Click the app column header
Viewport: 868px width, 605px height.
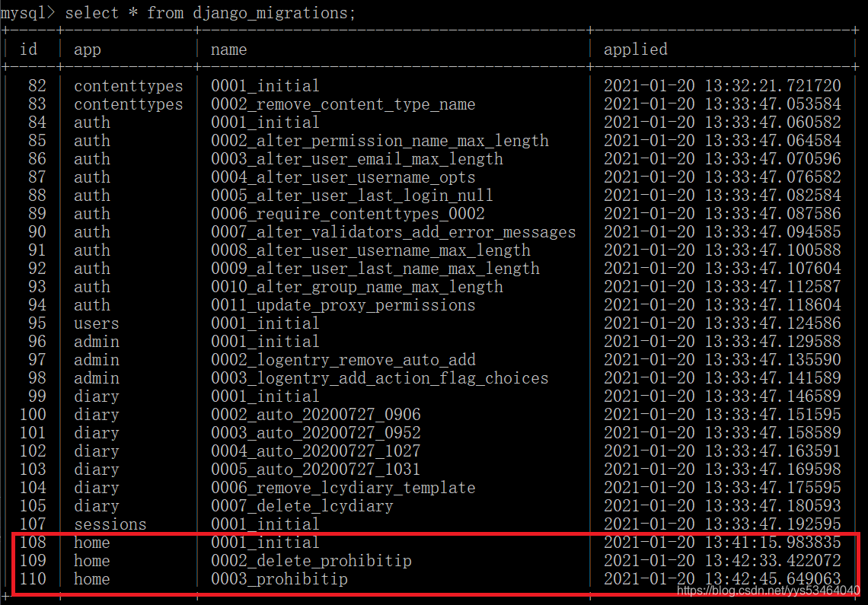pyautogui.click(x=86, y=49)
